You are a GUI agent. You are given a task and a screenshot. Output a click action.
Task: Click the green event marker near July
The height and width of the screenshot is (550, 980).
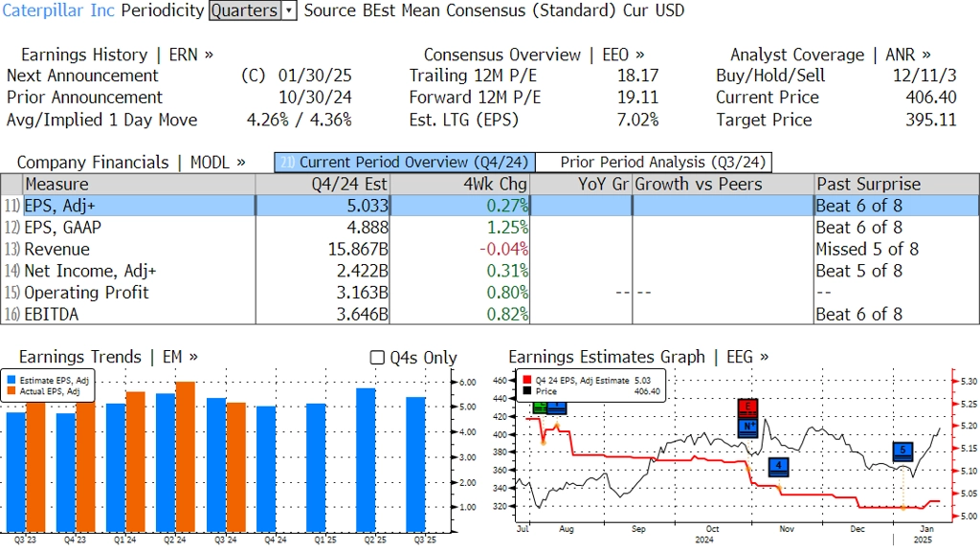tap(540, 407)
